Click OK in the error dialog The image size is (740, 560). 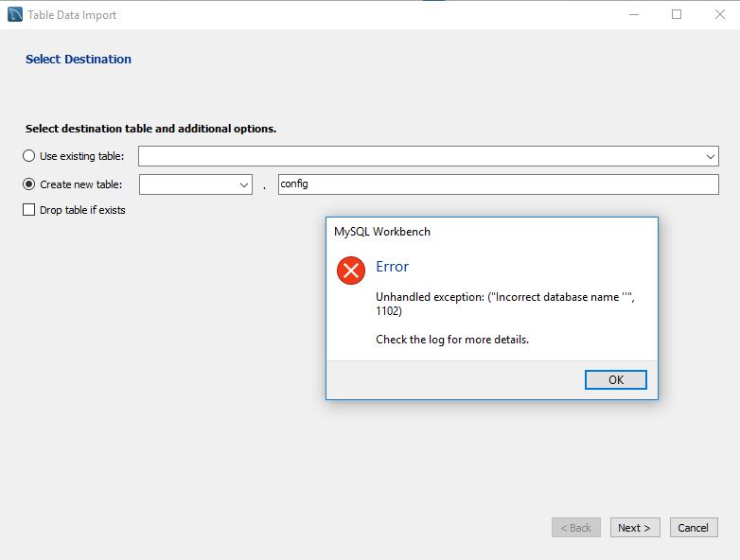click(x=615, y=379)
